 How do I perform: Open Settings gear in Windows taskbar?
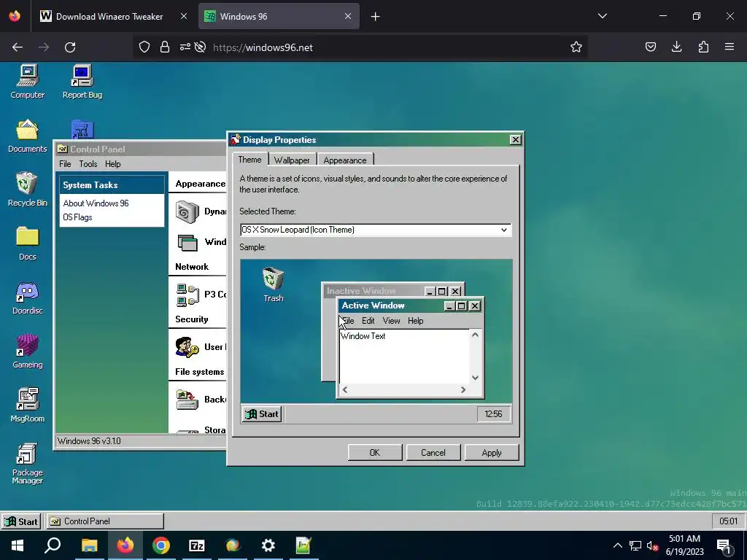click(x=268, y=545)
